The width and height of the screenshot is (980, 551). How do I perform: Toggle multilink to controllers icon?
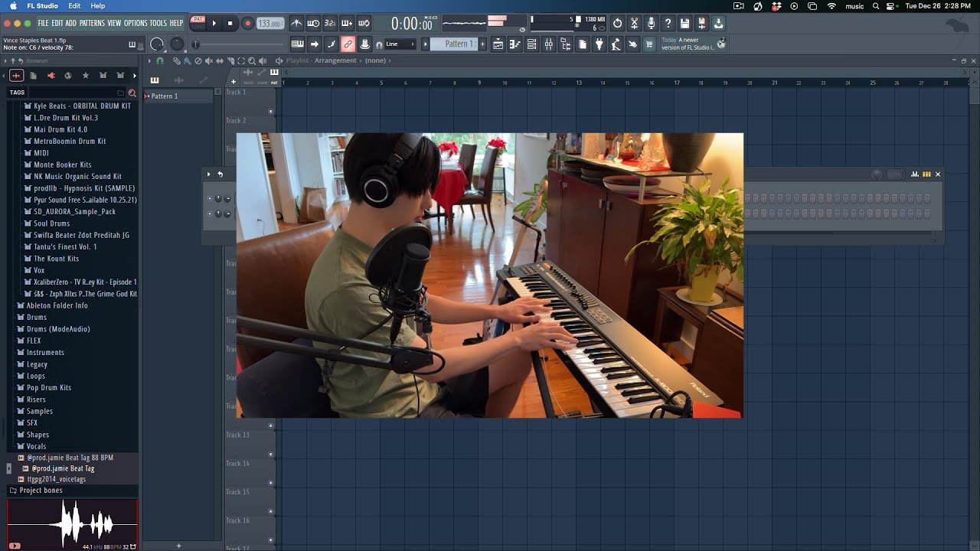pyautogui.click(x=348, y=44)
